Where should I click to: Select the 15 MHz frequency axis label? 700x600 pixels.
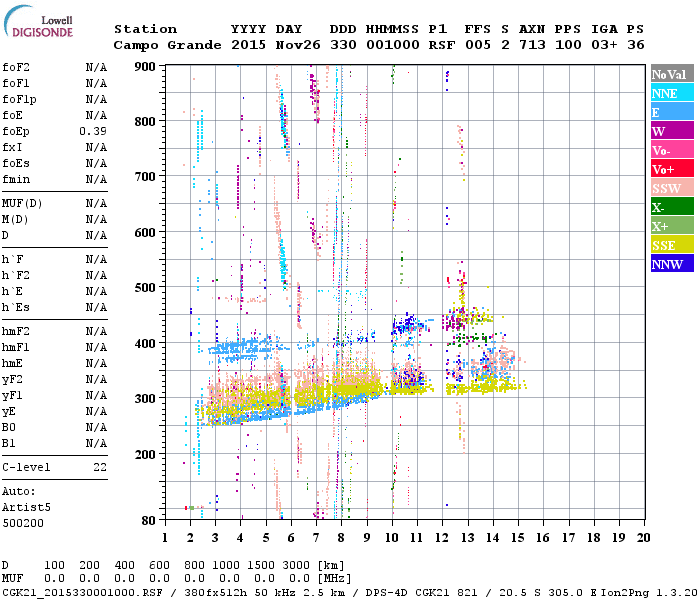coord(518,538)
